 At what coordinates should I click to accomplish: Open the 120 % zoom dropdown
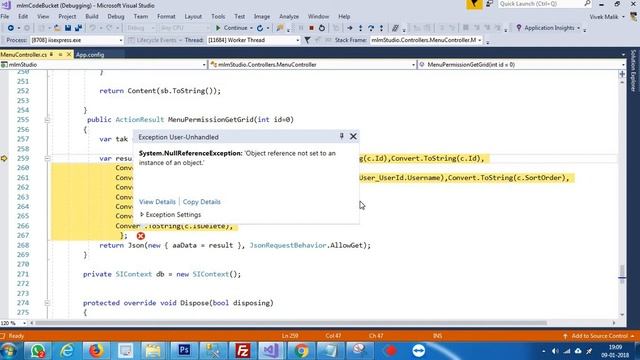[24, 323]
